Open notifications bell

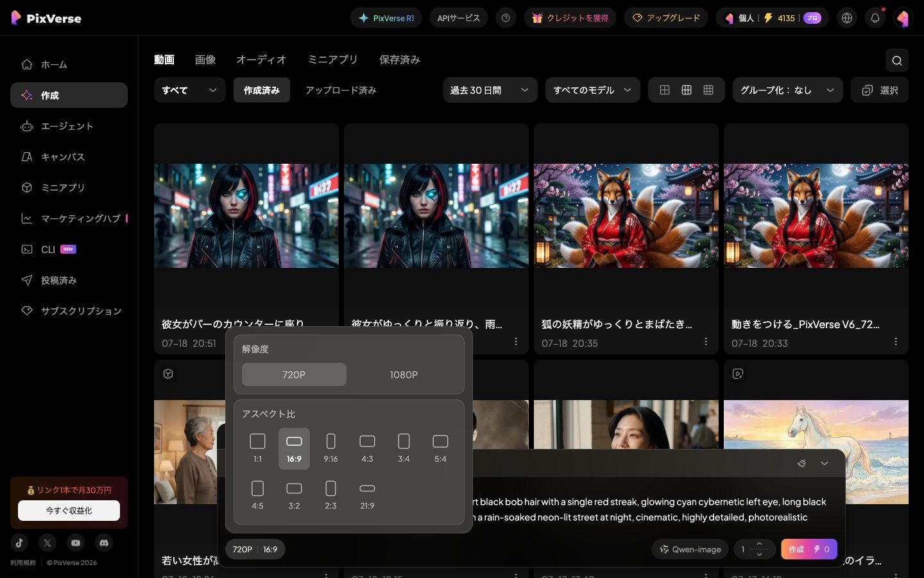[875, 18]
